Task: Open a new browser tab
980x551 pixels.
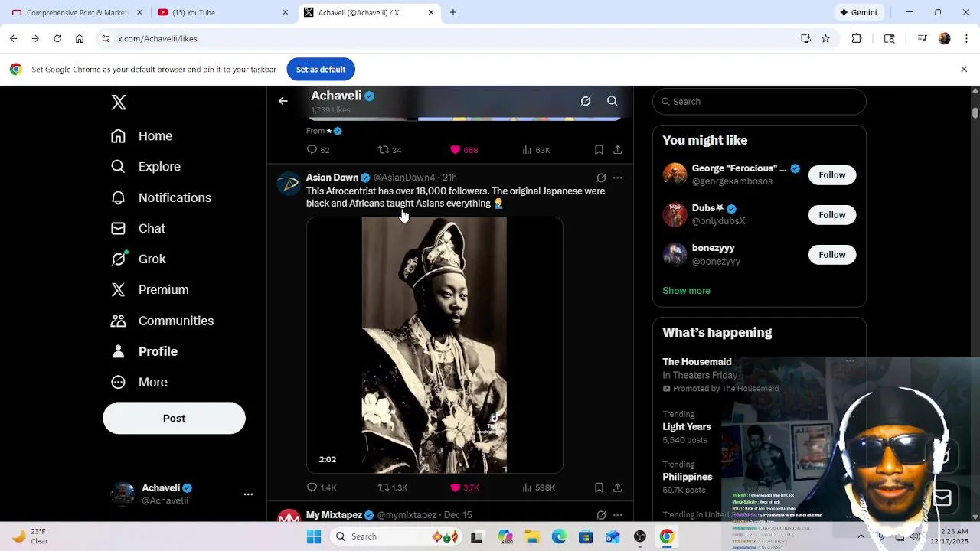Action: pyautogui.click(x=453, y=12)
